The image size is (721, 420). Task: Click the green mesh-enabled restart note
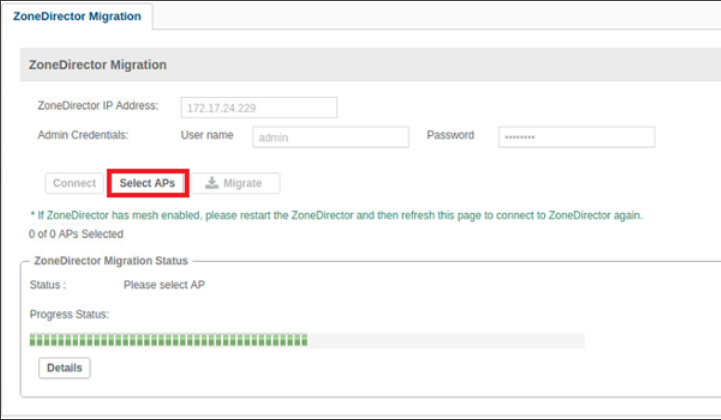(336, 215)
